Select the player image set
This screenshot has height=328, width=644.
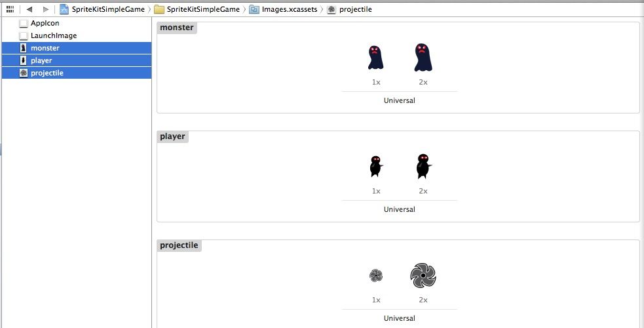(77, 60)
